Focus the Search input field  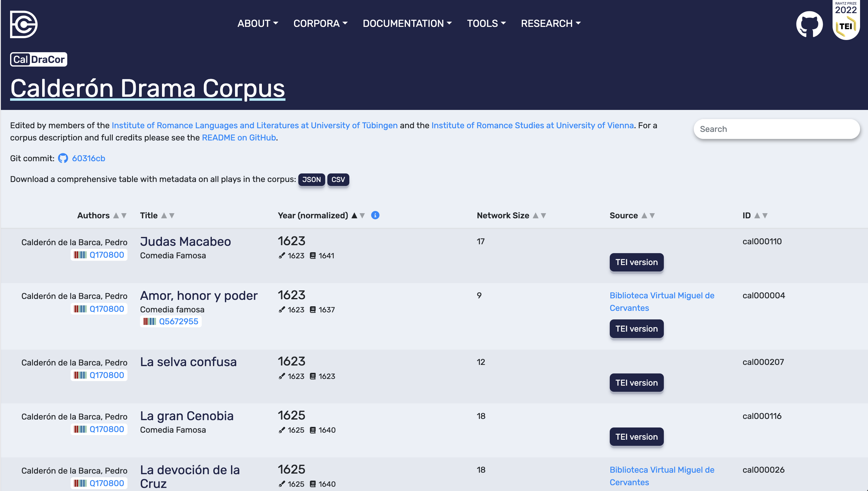(776, 129)
